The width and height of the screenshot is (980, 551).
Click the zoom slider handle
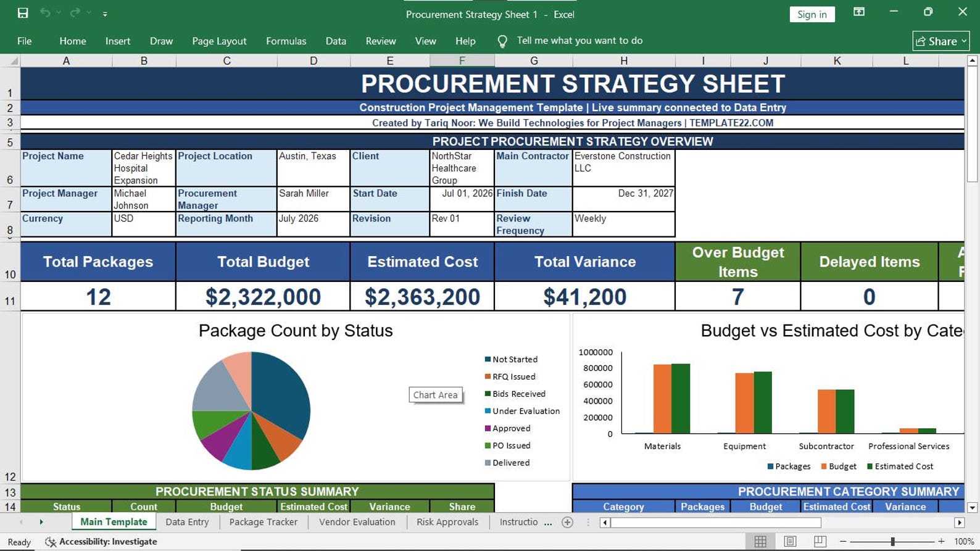point(892,541)
